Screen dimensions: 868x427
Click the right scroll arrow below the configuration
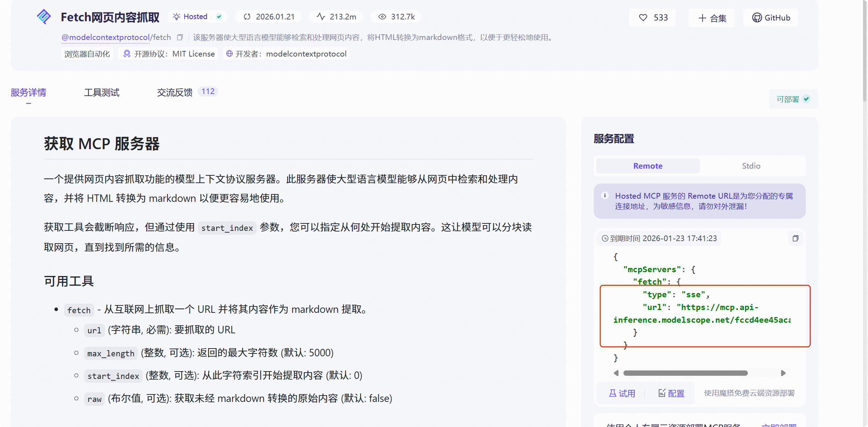[x=784, y=373]
